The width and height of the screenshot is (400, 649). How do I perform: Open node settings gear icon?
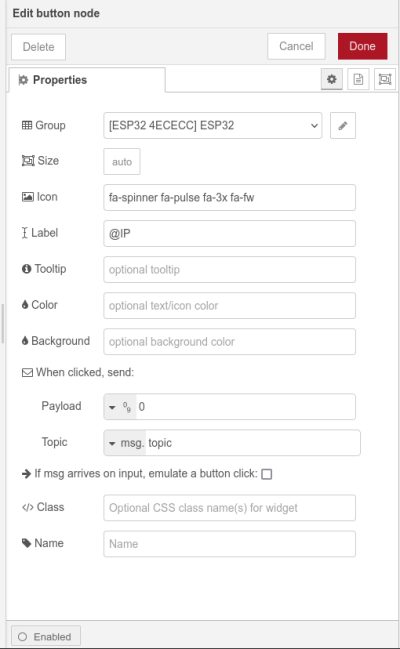tap(332, 79)
